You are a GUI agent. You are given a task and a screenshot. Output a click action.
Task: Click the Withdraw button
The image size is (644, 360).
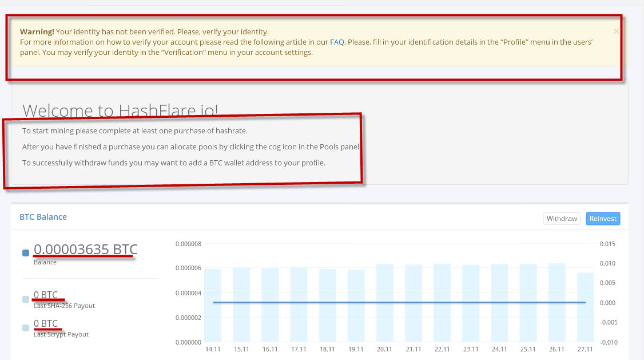tap(562, 218)
